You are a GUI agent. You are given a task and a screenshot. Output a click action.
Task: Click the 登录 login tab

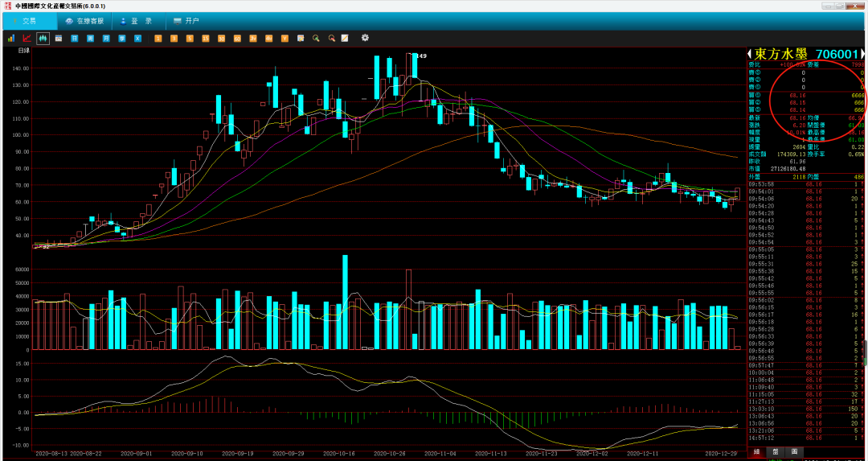(x=138, y=21)
